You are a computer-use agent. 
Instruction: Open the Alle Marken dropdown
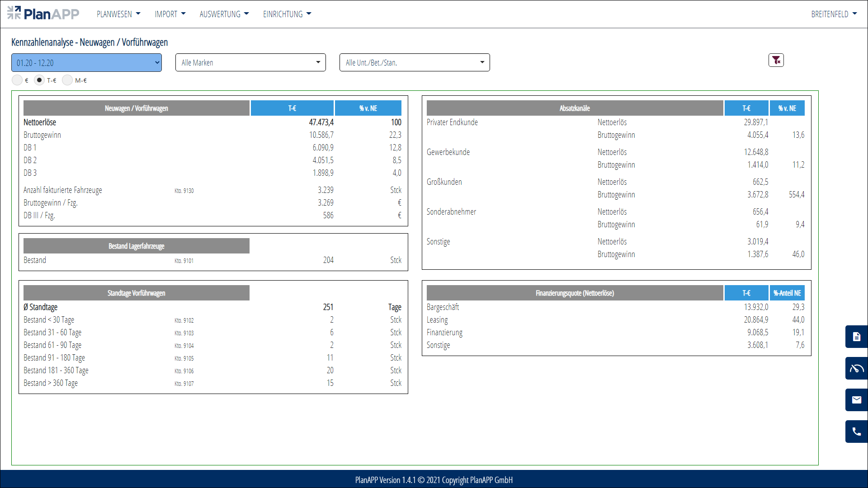(250, 62)
